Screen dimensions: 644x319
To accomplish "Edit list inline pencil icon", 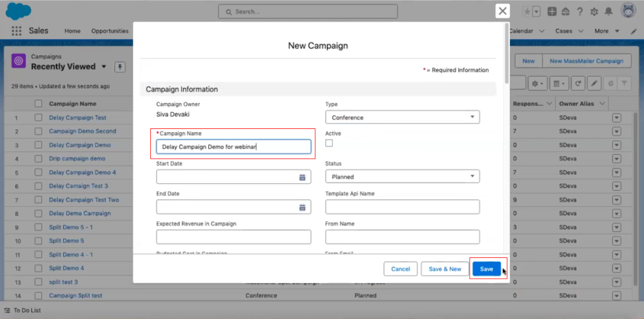I will pos(594,84).
